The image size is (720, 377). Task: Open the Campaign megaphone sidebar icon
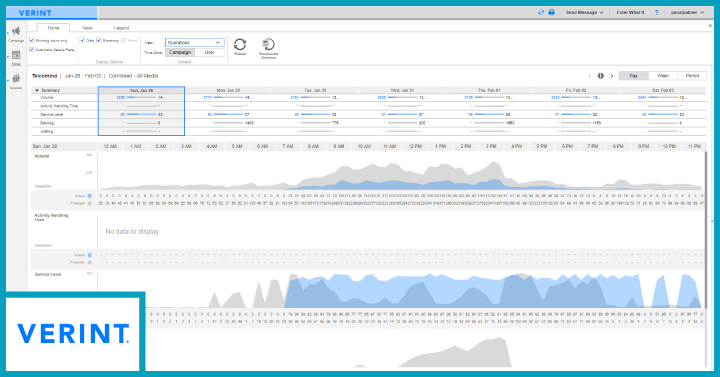(x=16, y=31)
